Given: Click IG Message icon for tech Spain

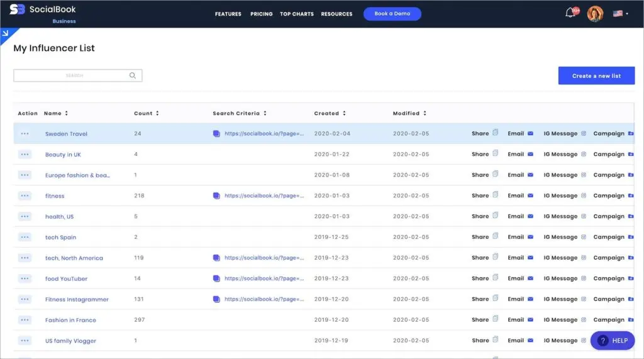Looking at the screenshot, I should tap(583, 237).
